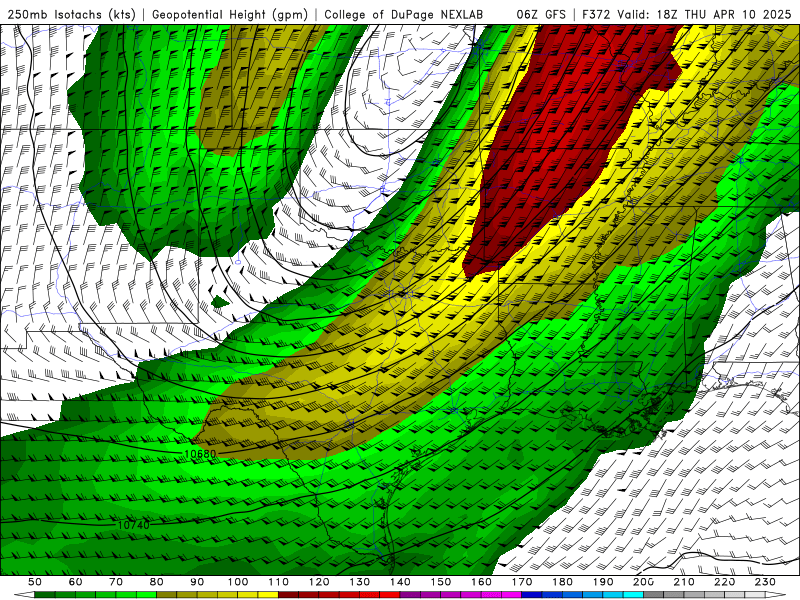The image size is (800, 600).
Task: Select the bright red swatch left of 140
Action: point(390,595)
